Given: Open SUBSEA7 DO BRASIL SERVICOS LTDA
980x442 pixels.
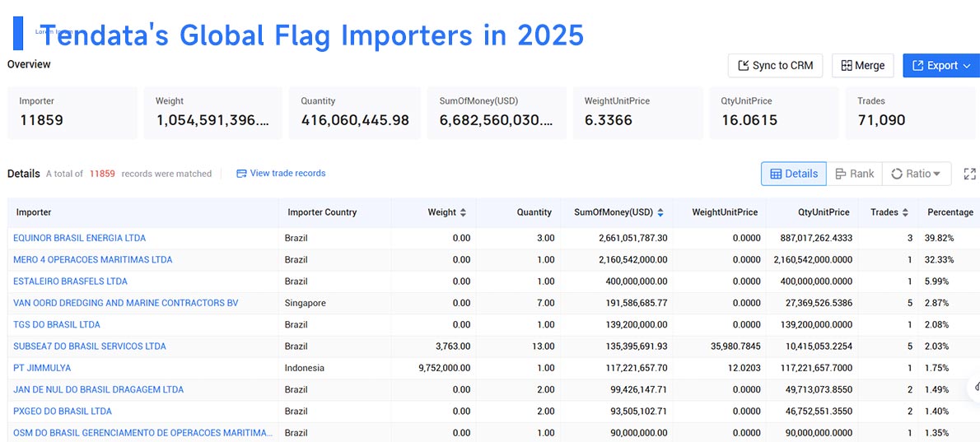Looking at the screenshot, I should click(x=90, y=346).
